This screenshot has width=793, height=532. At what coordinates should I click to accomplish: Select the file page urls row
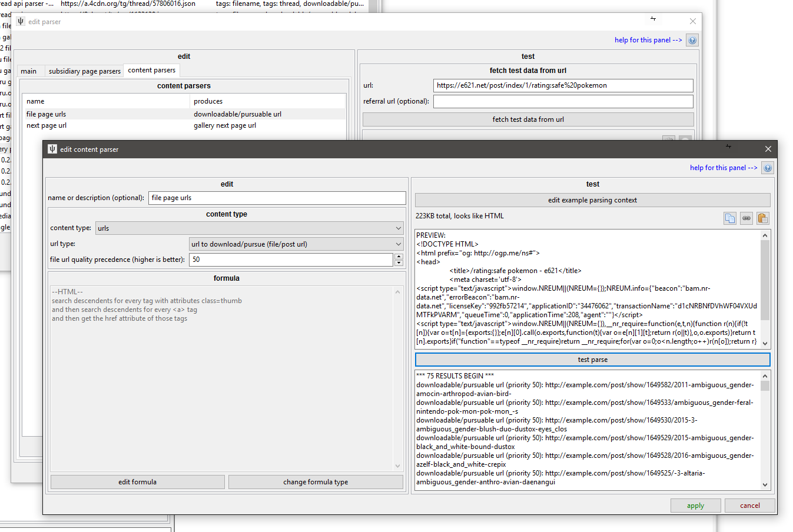point(184,114)
